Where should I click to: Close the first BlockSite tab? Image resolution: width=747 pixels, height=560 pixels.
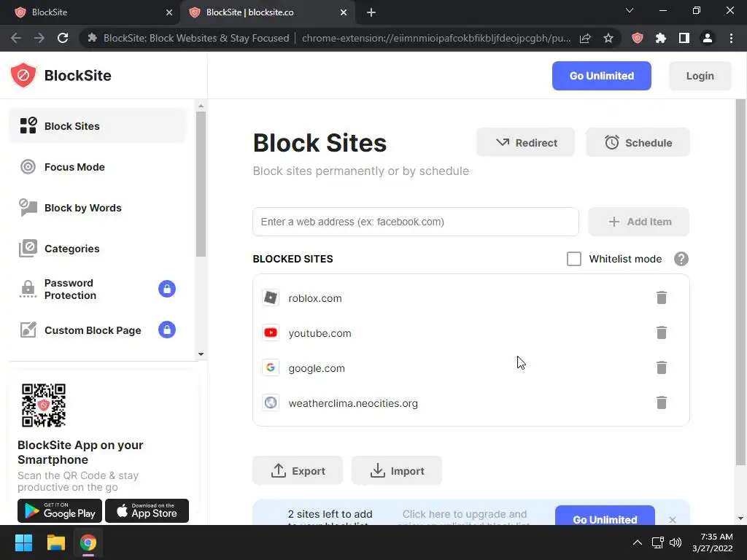tap(169, 12)
